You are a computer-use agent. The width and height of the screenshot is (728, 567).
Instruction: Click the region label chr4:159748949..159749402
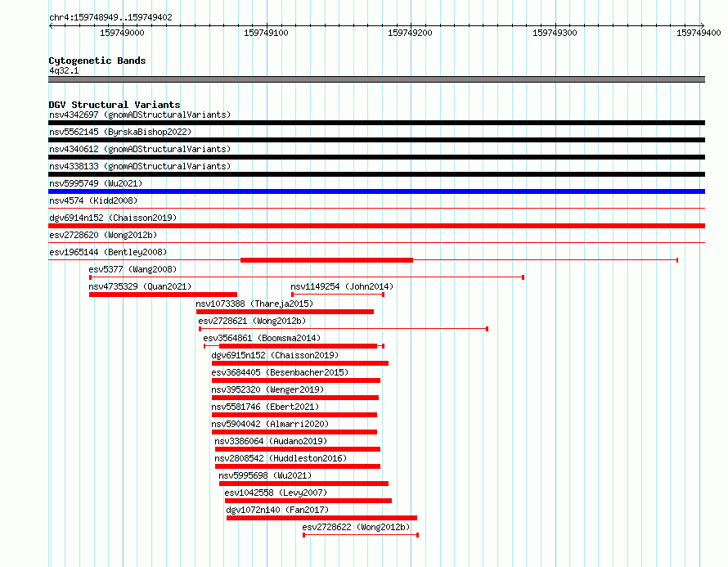click(x=110, y=17)
